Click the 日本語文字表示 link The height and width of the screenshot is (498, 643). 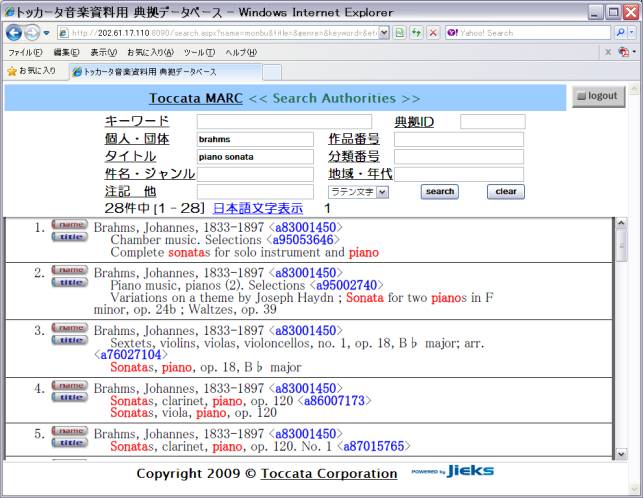coord(258,208)
